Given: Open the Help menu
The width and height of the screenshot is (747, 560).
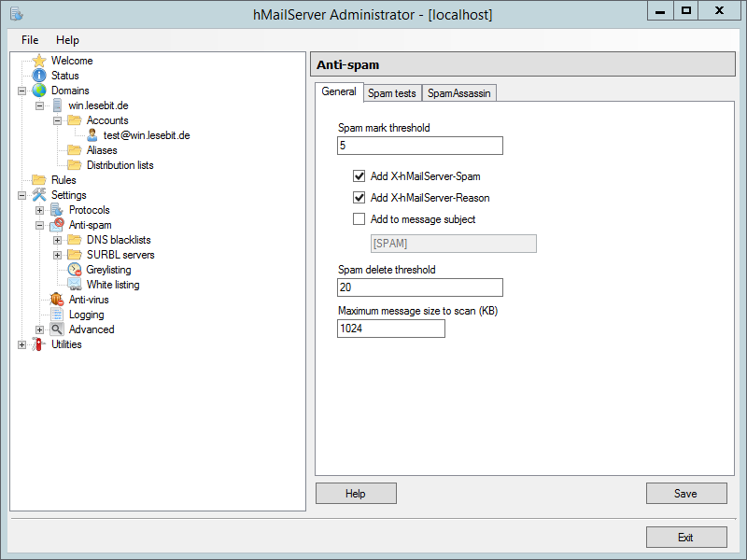Looking at the screenshot, I should click(x=67, y=40).
